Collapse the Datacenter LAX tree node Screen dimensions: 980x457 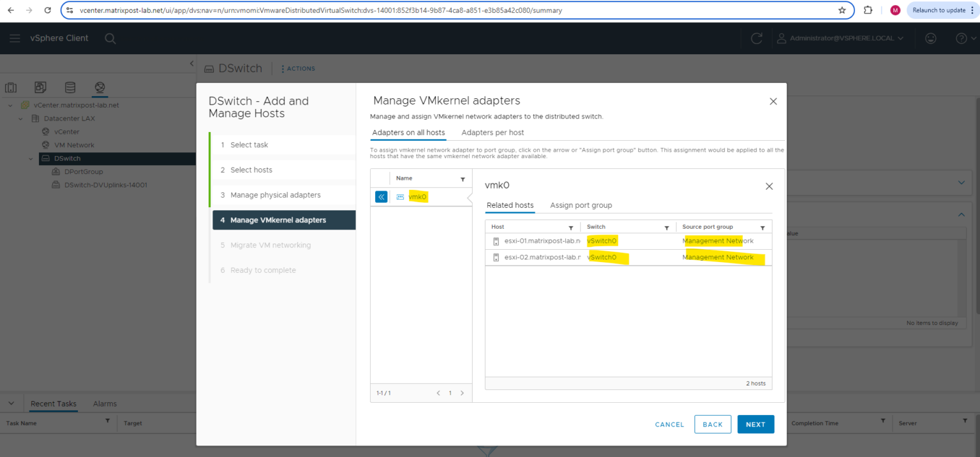(20, 118)
